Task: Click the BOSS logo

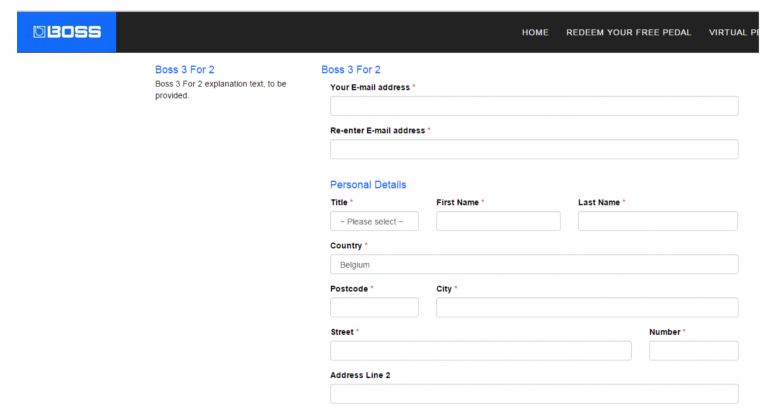Action: 67,32
